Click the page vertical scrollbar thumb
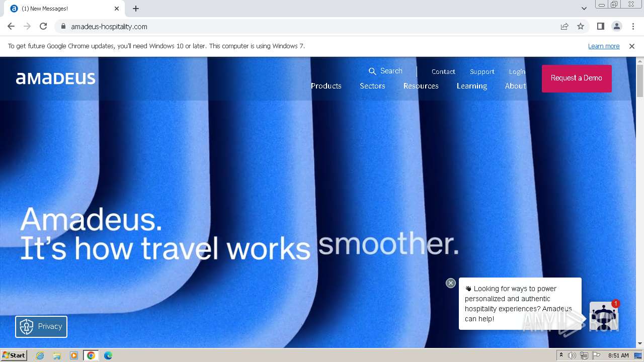 [640, 80]
